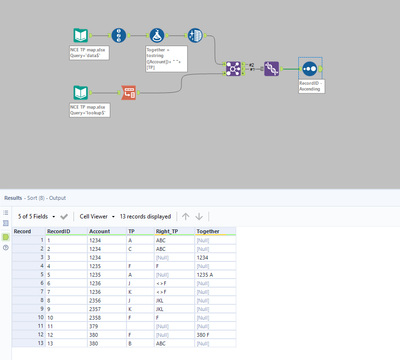Select the Together cell '1235 A'

coord(215,275)
